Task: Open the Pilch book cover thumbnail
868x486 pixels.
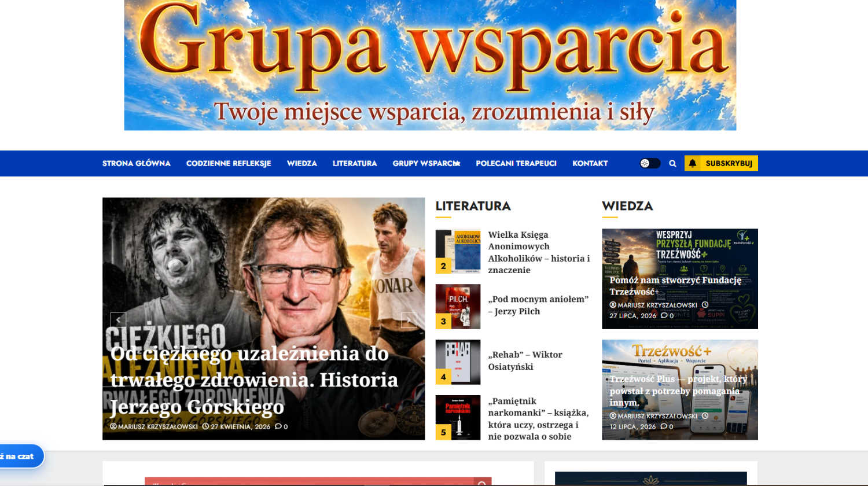Action: tap(458, 307)
